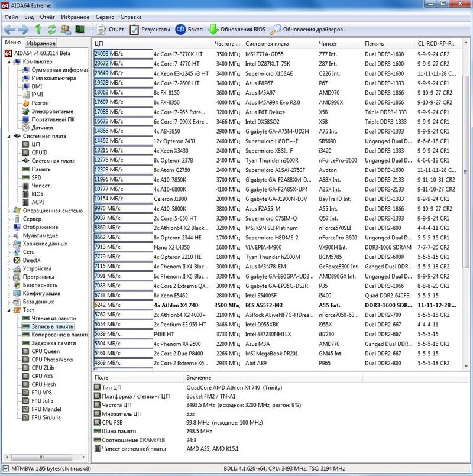Open the Сервис menu

[x=105, y=17]
